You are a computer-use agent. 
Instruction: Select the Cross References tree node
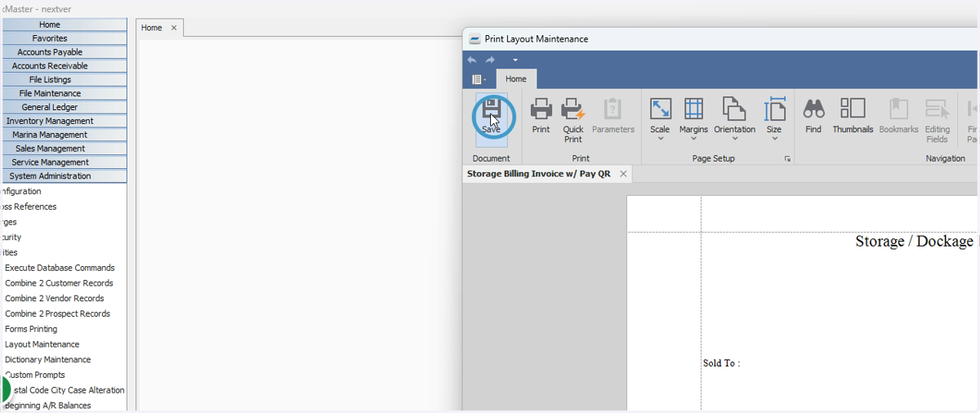pyautogui.click(x=29, y=206)
